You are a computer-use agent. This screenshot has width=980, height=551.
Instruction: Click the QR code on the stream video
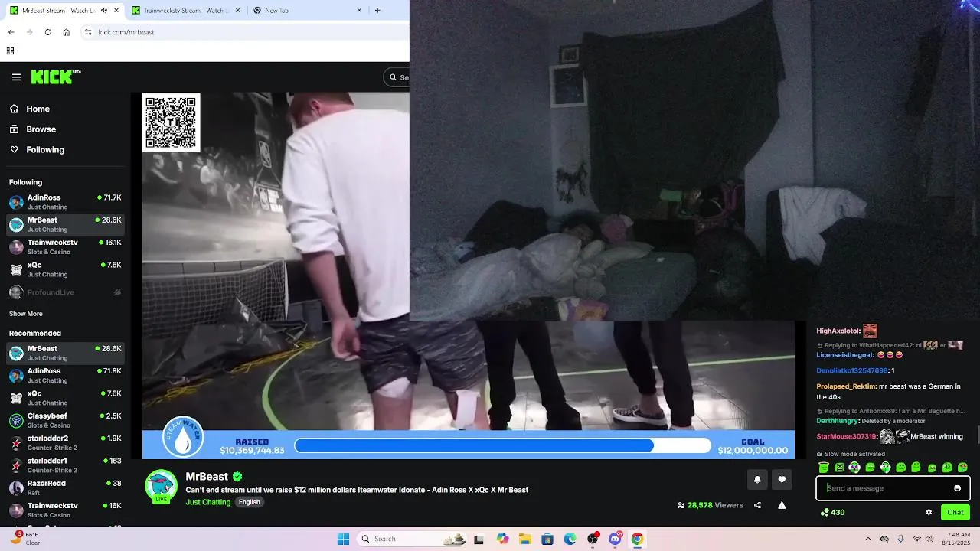click(x=171, y=122)
